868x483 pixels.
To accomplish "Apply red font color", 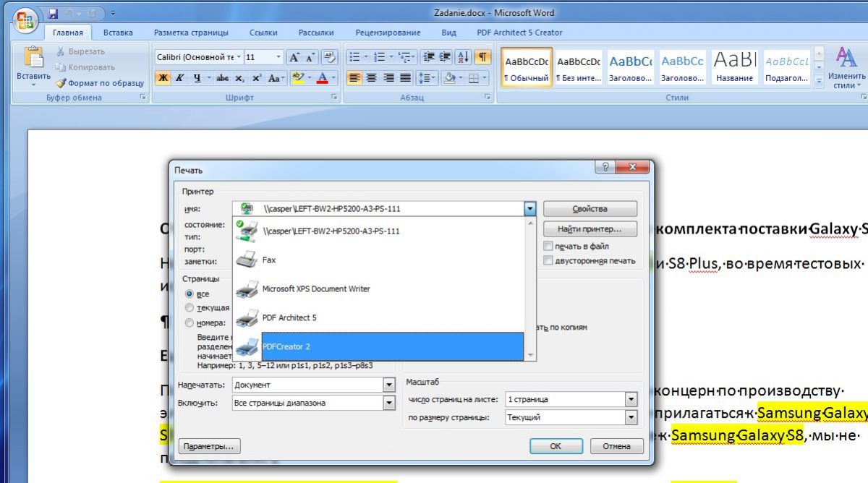I will [x=323, y=78].
